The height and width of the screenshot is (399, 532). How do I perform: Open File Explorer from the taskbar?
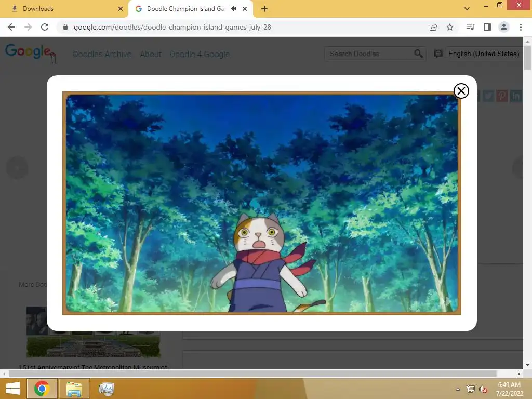[x=74, y=389]
